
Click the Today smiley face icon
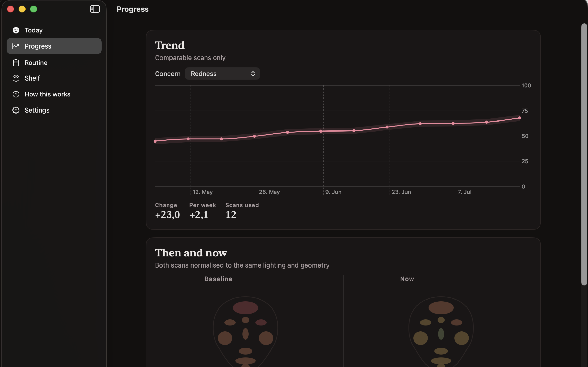tap(16, 30)
